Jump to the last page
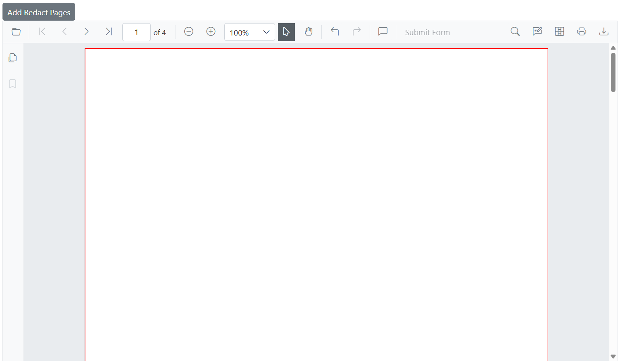620x364 pixels. pyautogui.click(x=109, y=31)
